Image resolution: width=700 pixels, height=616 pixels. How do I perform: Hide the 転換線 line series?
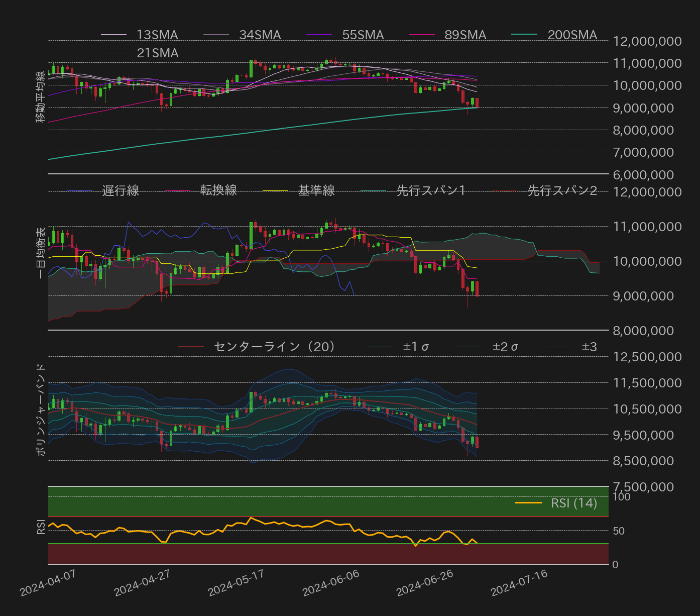[x=218, y=190]
